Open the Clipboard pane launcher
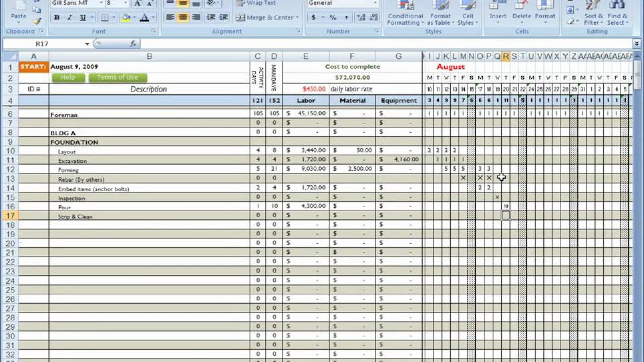The image size is (644, 362). [x=41, y=31]
